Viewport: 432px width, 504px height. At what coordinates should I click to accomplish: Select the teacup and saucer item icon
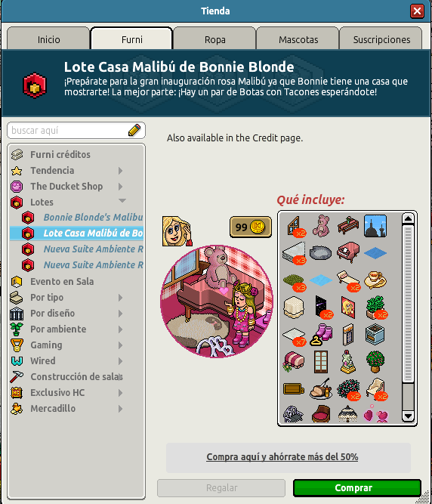tap(375, 280)
